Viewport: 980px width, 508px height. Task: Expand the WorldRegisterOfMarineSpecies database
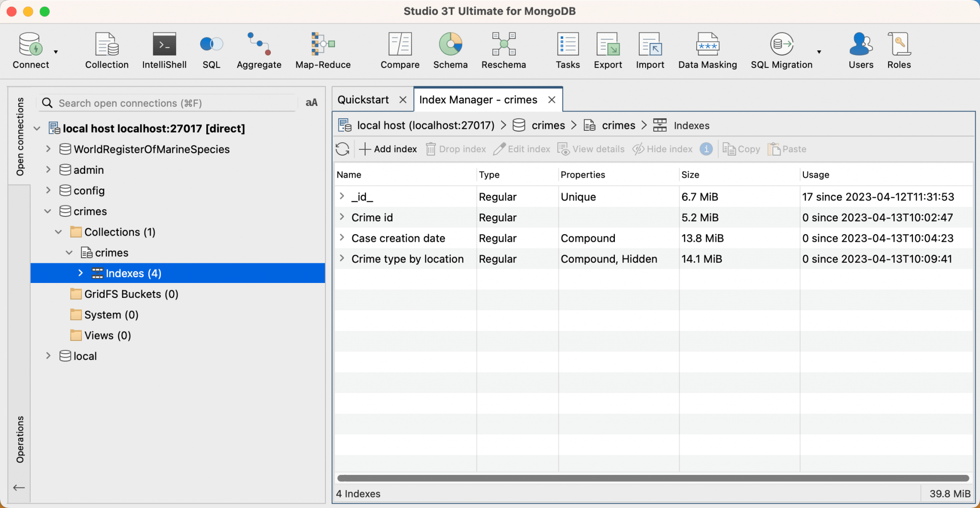click(48, 149)
